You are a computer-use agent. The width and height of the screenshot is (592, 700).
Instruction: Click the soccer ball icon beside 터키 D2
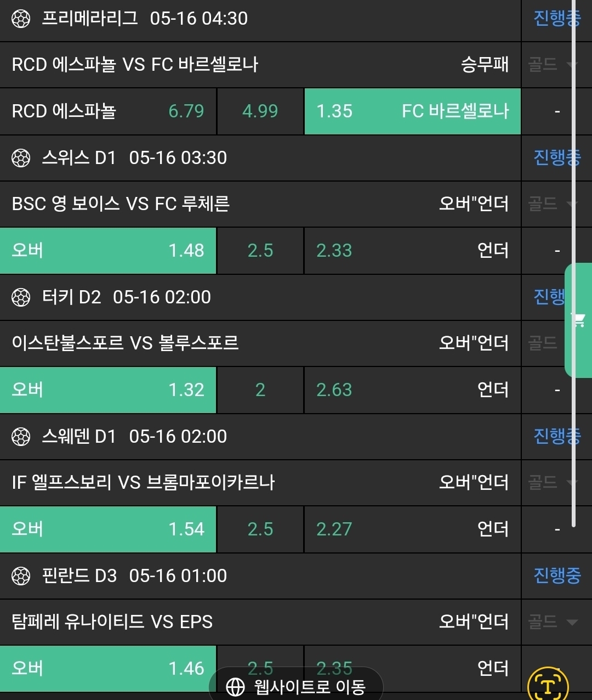21,297
